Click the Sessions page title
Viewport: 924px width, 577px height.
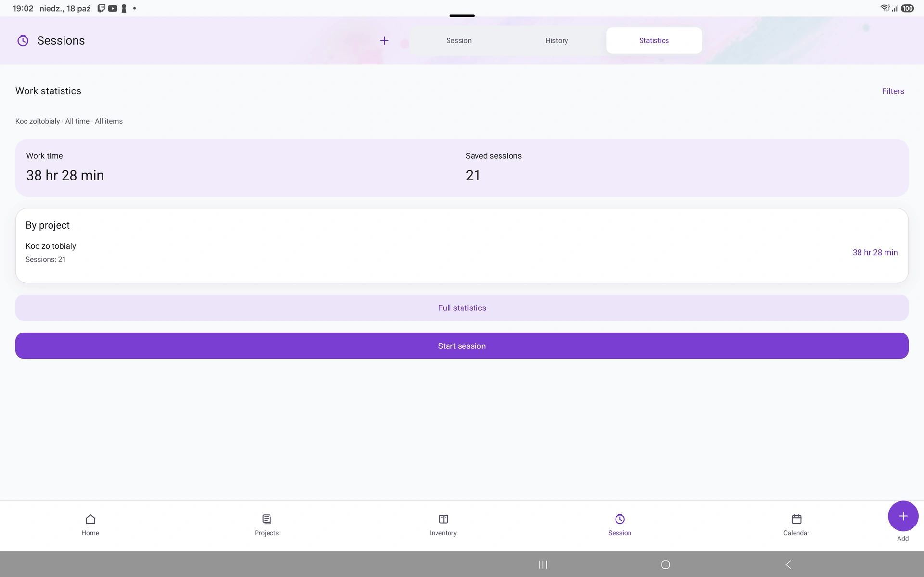(61, 40)
